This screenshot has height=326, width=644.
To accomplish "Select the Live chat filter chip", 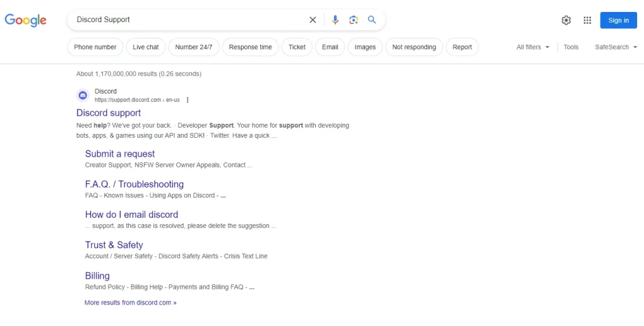I will click(x=146, y=47).
